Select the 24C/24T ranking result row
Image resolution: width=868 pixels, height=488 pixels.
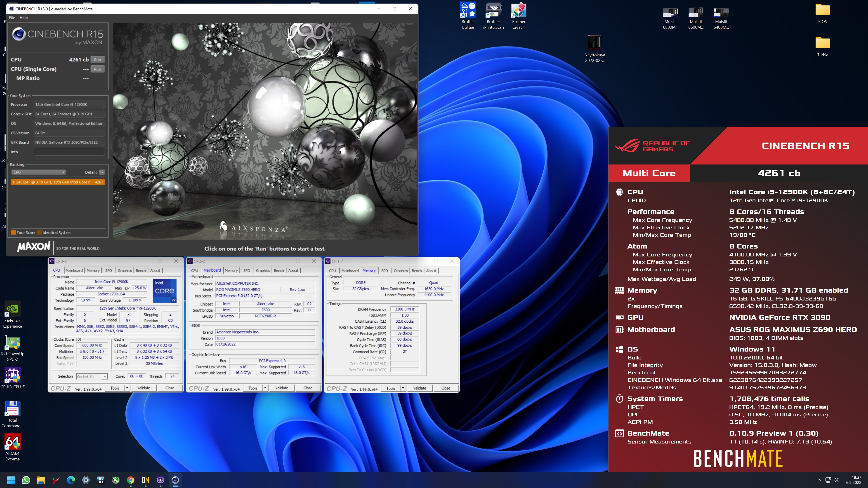pos(58,182)
